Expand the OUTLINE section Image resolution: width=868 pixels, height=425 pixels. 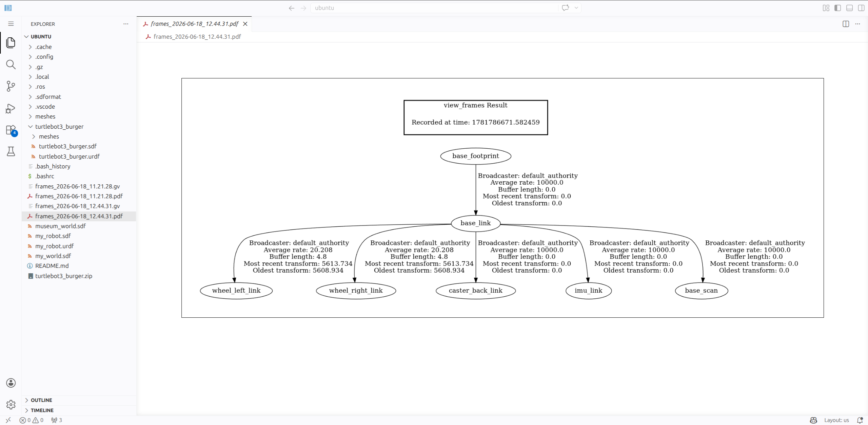click(79, 400)
